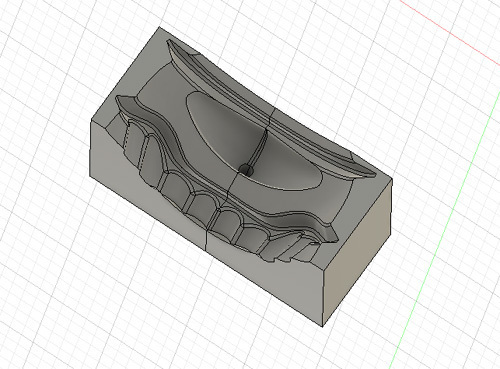
Task: Select the long front side face left of the seam
Action: (147, 187)
